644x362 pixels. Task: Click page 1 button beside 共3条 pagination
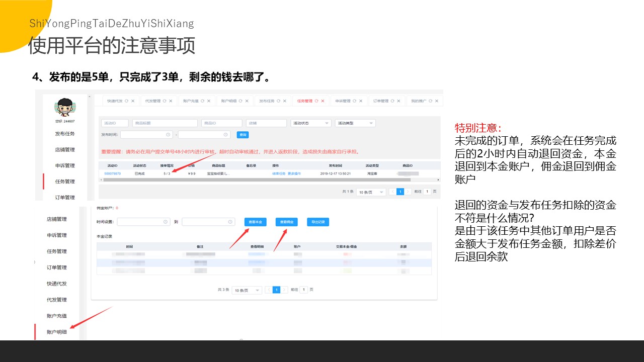276,290
